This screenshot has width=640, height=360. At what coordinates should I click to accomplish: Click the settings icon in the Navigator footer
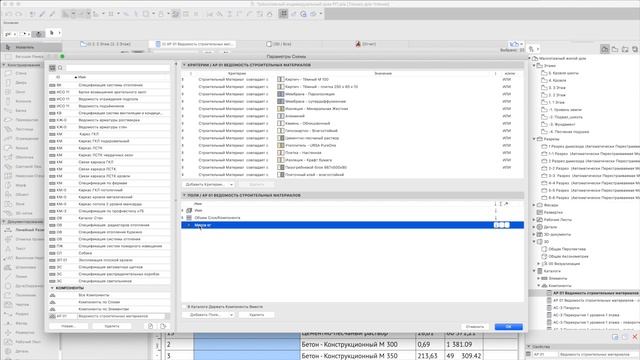click(615, 337)
